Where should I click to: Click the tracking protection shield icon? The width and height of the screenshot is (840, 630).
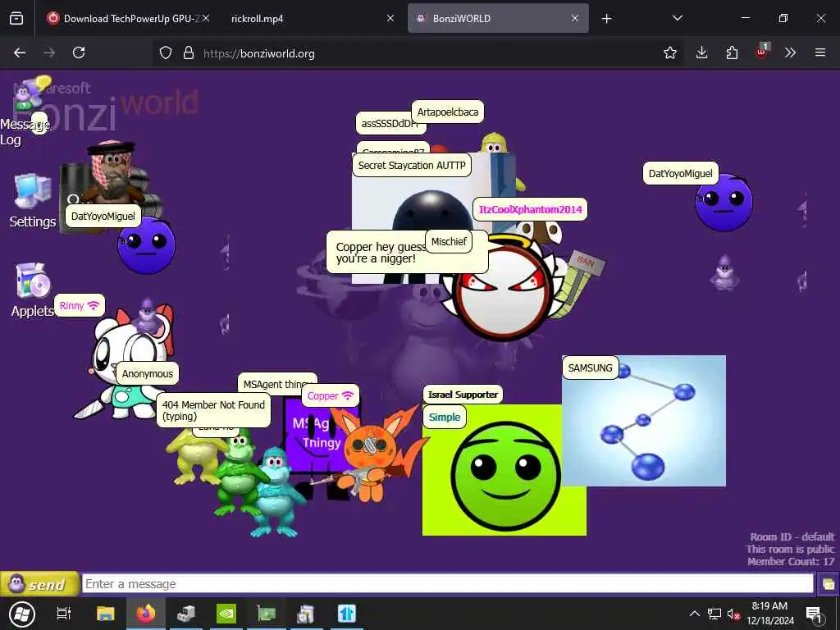point(166,52)
